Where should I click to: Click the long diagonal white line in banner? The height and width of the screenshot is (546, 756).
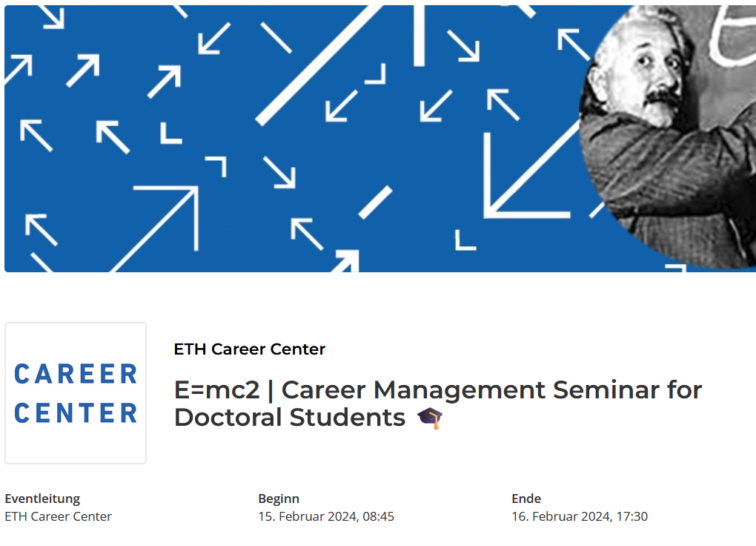[319, 65]
